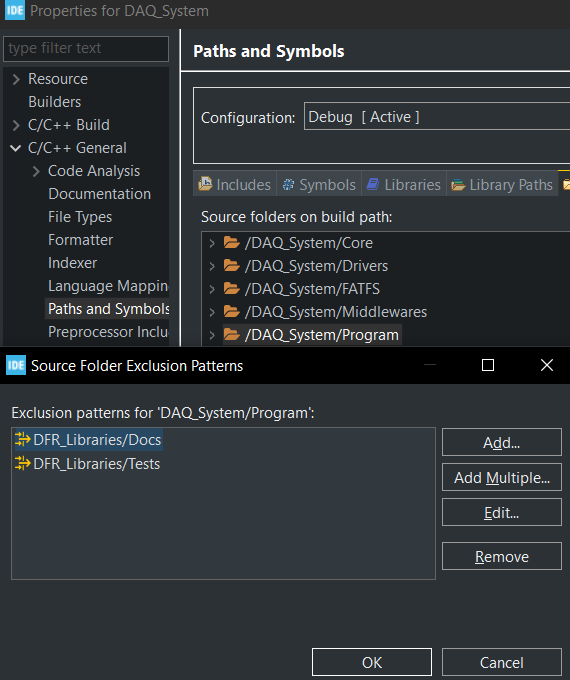Click the IDE icon in Source Folder Exclusion Patterns title
The height and width of the screenshot is (680, 570).
tap(16, 365)
